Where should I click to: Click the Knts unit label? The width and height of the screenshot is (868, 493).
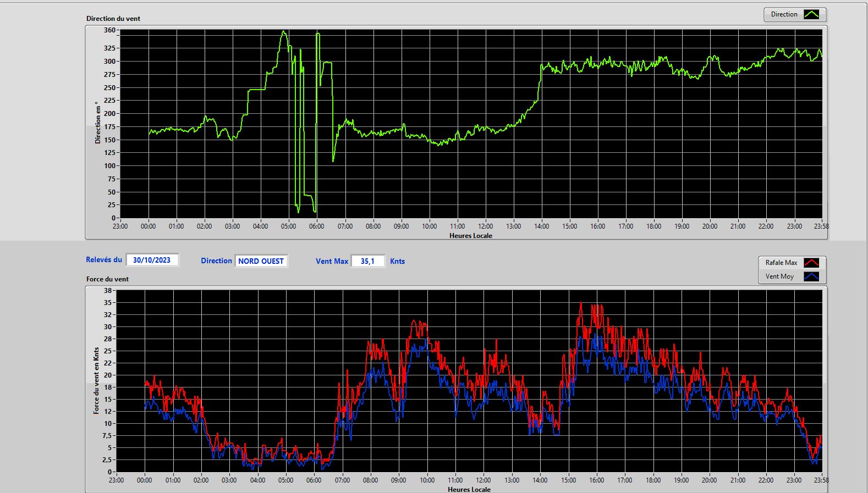[x=397, y=261]
